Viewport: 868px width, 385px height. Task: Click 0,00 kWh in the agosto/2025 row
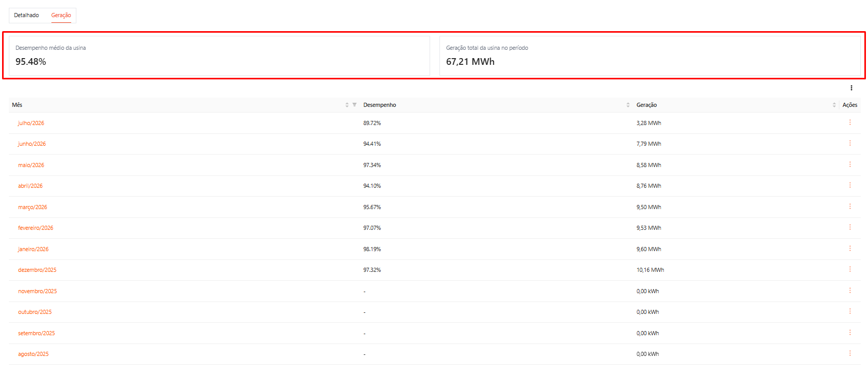tap(648, 354)
